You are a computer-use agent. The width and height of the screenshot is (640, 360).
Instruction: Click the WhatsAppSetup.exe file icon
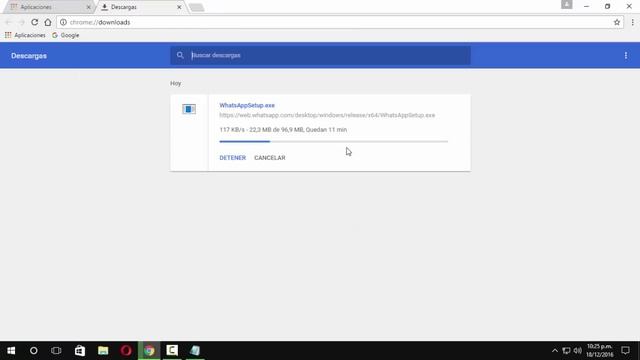pyautogui.click(x=189, y=109)
